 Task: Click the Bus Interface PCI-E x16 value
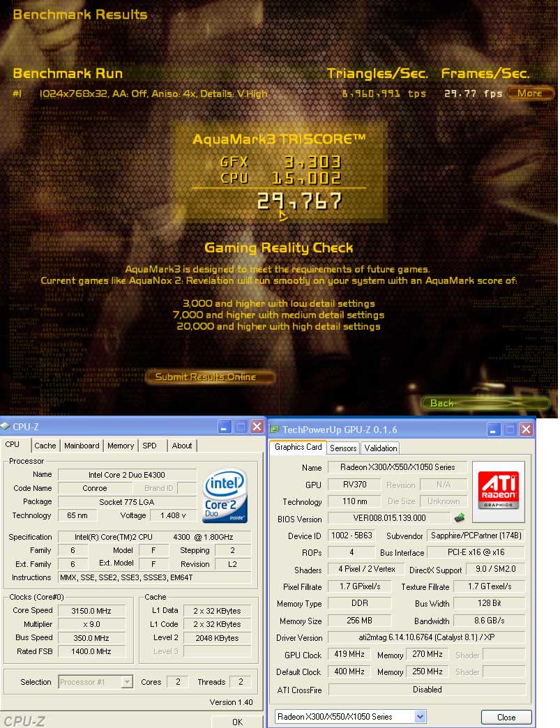(476, 552)
